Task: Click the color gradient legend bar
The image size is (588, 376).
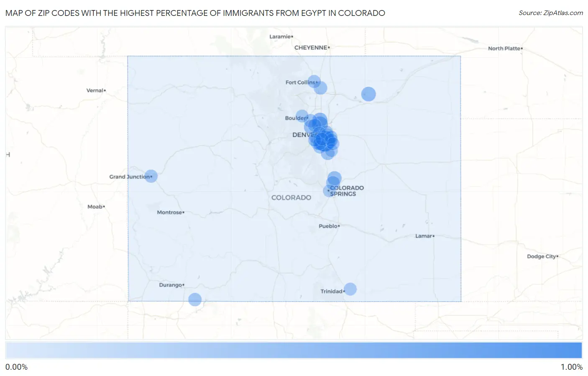Action: 294,350
